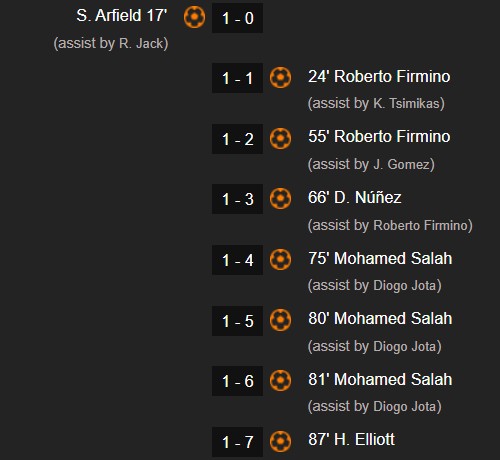Viewport: 500px width, 460px height.
Task: Click the goal icon next to the 1 - 6 score
Action: 280,380
